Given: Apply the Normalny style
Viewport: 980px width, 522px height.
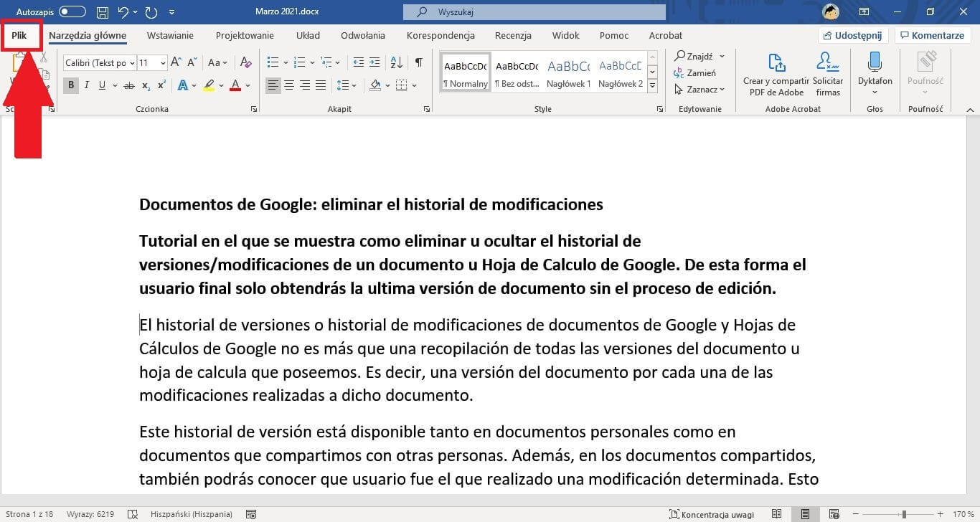Looking at the screenshot, I should [x=466, y=72].
